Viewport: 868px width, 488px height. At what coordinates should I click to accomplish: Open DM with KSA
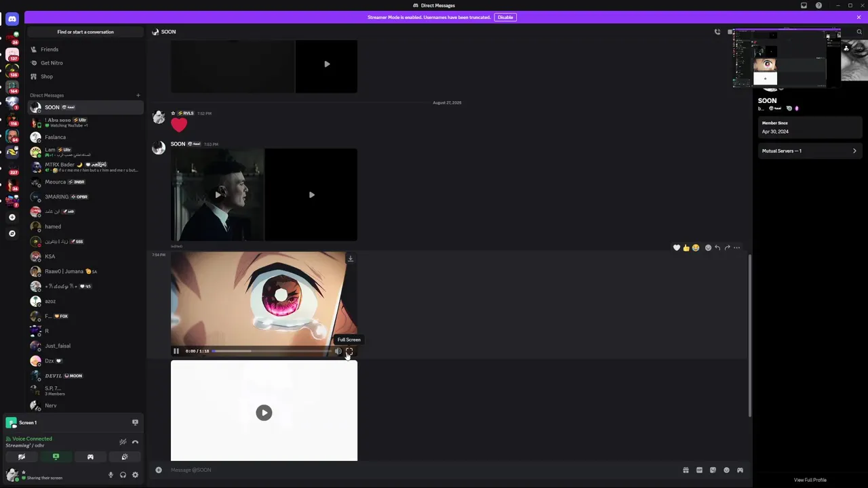tap(85, 256)
